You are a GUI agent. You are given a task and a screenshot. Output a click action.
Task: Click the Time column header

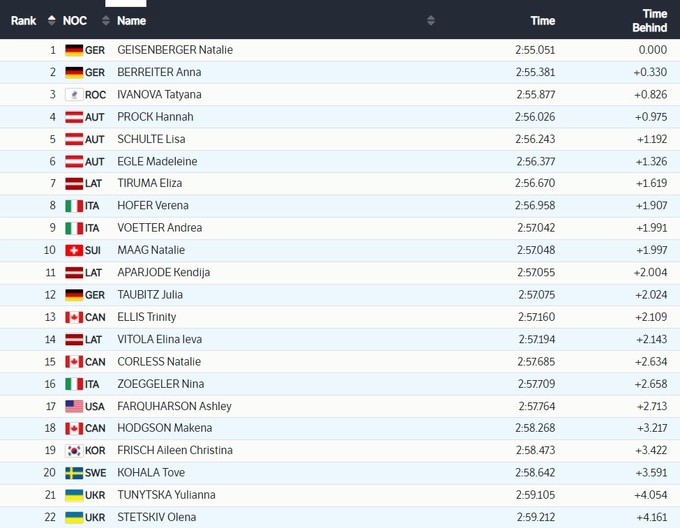pyautogui.click(x=542, y=20)
